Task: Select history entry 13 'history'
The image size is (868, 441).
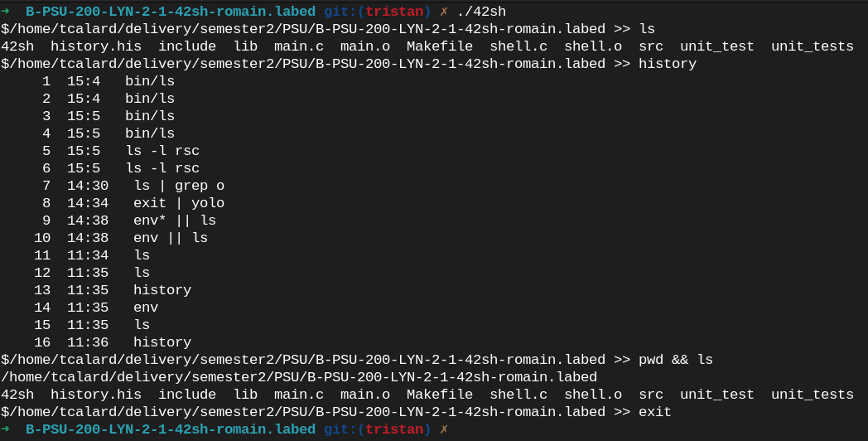Action: coord(162,290)
